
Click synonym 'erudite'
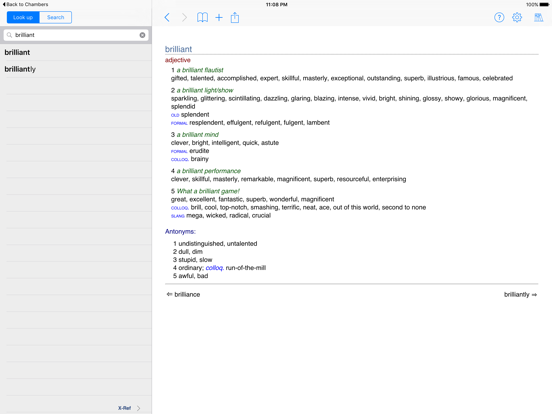[199, 151]
